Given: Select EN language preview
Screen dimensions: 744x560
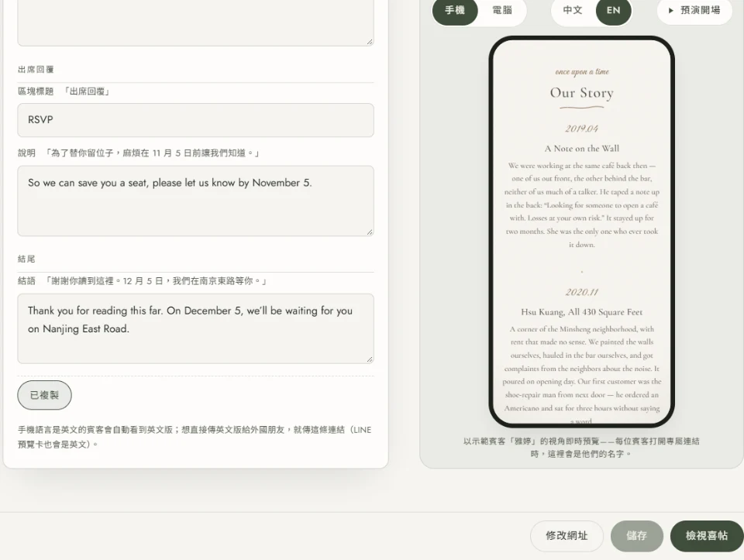Looking at the screenshot, I should [x=613, y=10].
